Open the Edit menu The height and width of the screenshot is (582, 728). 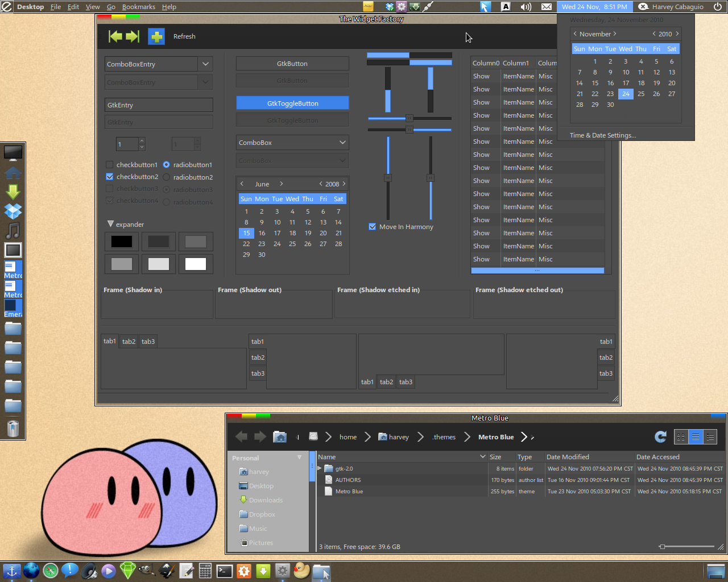click(73, 7)
